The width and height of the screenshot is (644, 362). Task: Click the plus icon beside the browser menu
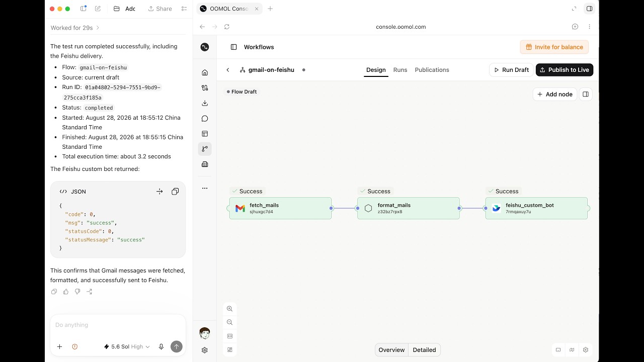tap(575, 27)
